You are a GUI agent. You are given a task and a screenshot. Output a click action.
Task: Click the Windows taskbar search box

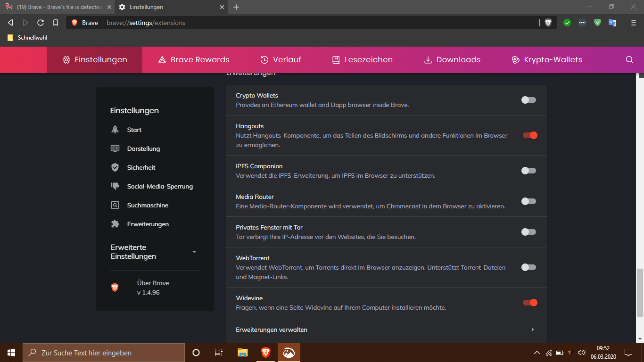click(x=104, y=353)
